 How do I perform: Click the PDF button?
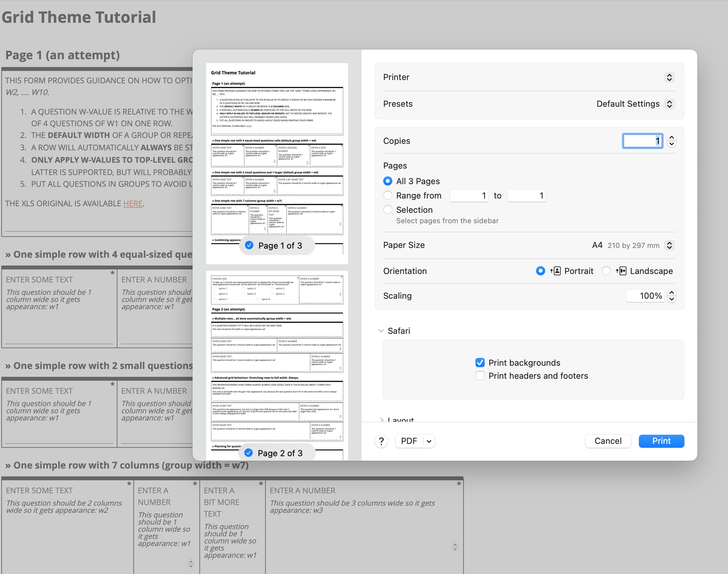pos(409,441)
